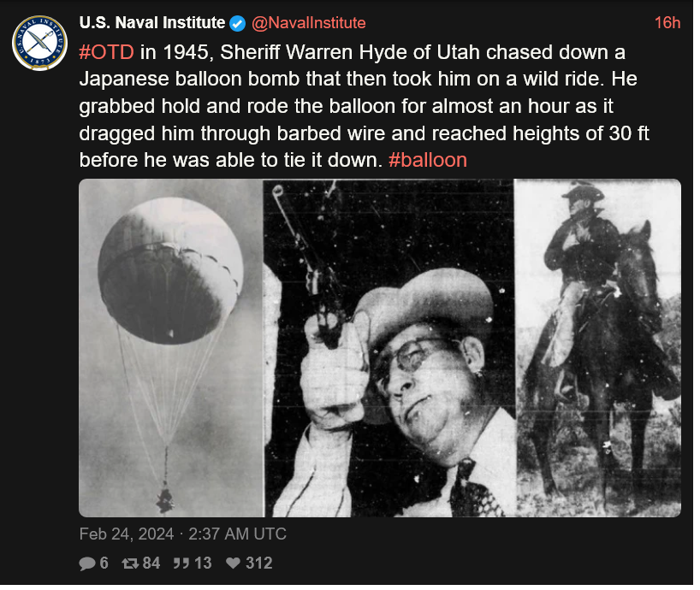
Task: Open the U.S. Naval Institute display name
Action: (152, 23)
